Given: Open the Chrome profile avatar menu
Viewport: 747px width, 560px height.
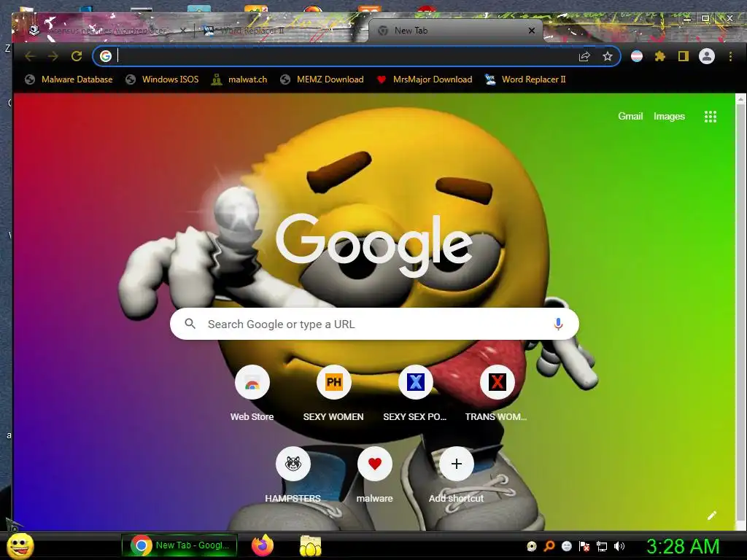Looking at the screenshot, I should click(707, 56).
